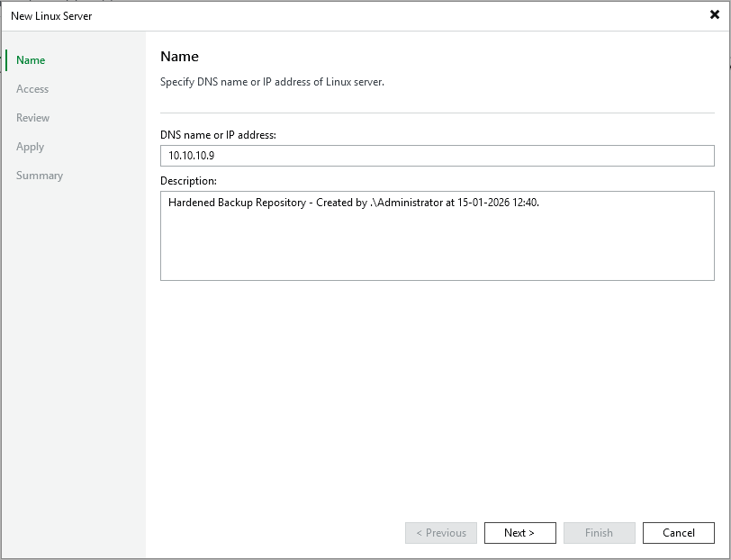Click the bold Name page heading
The image size is (731, 560).
179,57
